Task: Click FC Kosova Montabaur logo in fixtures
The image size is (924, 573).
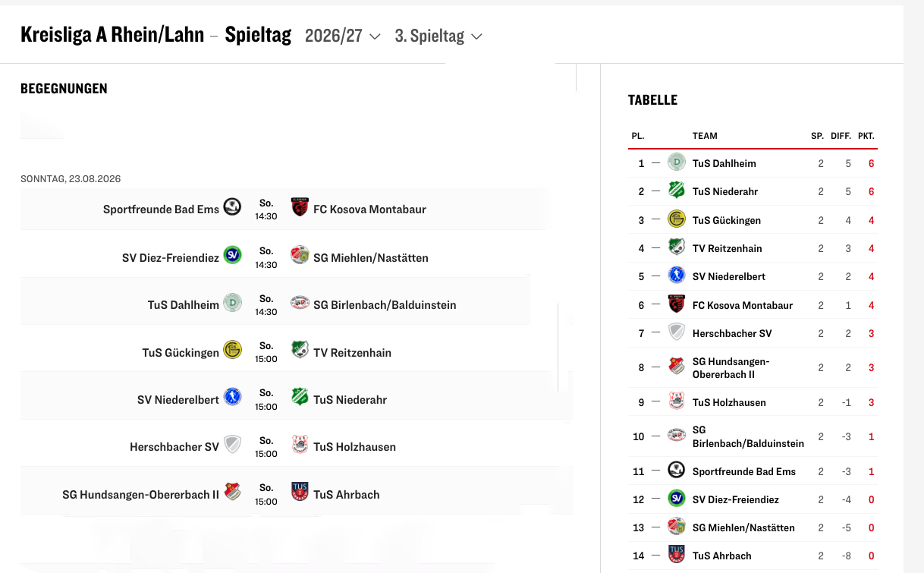Action: click(300, 206)
